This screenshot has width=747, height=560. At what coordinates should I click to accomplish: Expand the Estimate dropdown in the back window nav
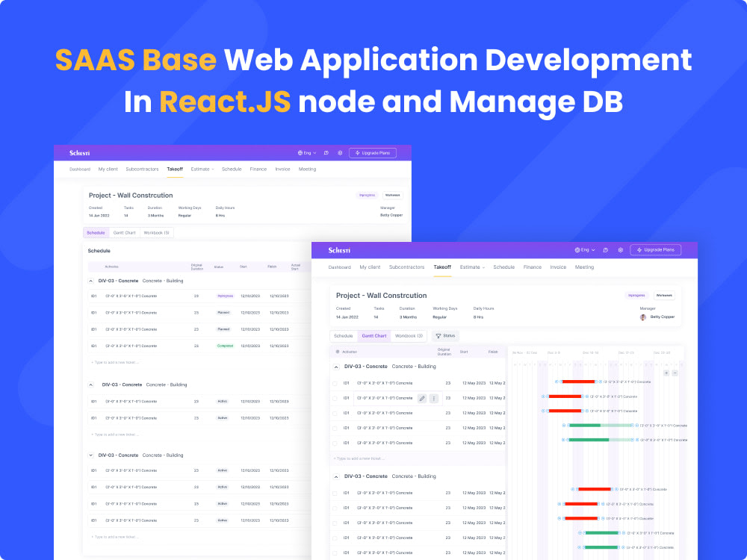(x=202, y=169)
